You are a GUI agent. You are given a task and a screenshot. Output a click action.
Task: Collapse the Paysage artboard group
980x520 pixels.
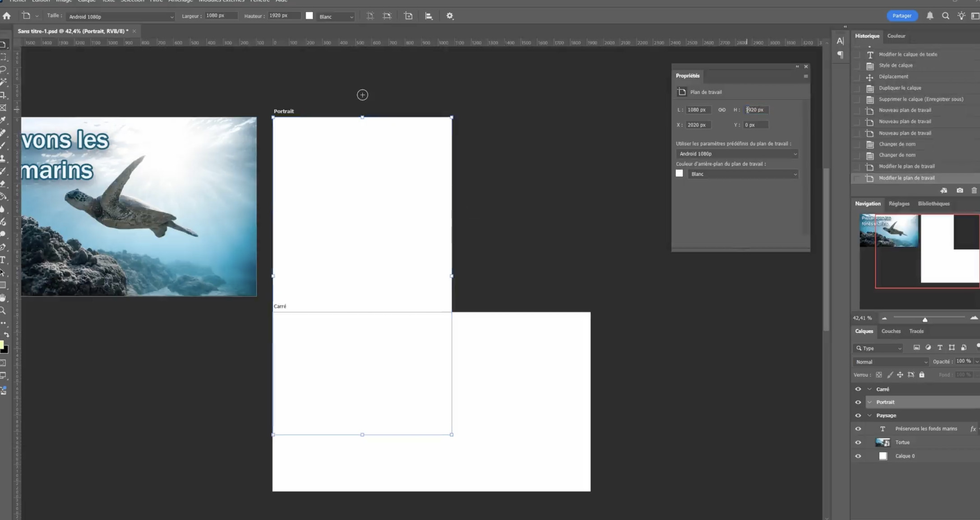coord(869,415)
